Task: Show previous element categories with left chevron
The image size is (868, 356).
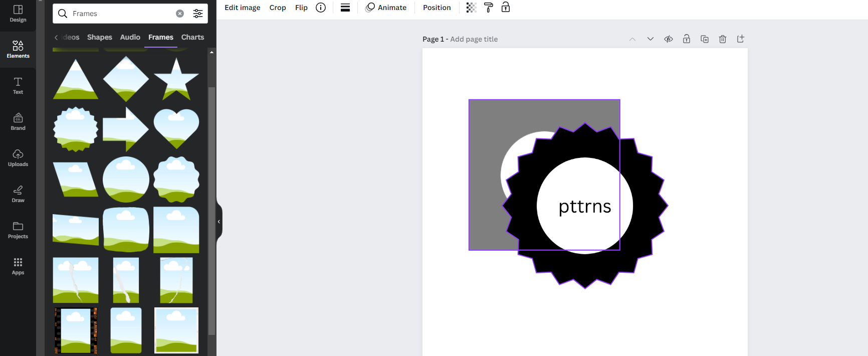Action: click(x=56, y=37)
